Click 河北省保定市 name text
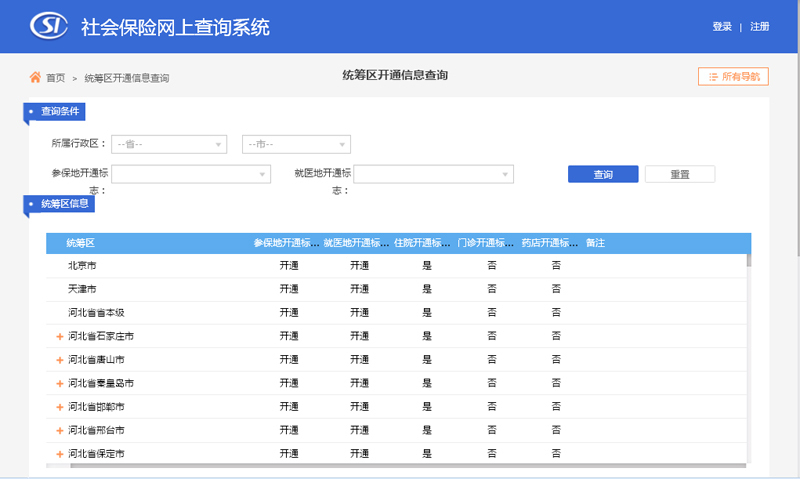Image resolution: width=800 pixels, height=479 pixels. 96,453
